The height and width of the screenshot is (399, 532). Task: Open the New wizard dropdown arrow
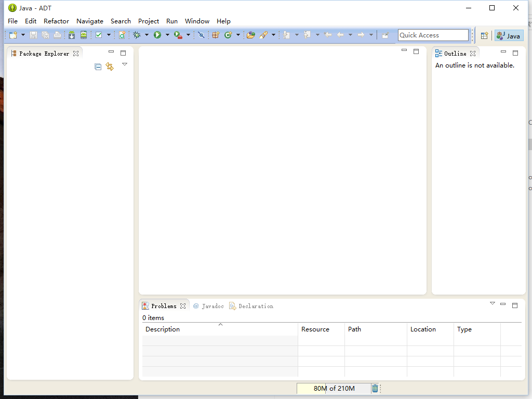[x=23, y=35]
